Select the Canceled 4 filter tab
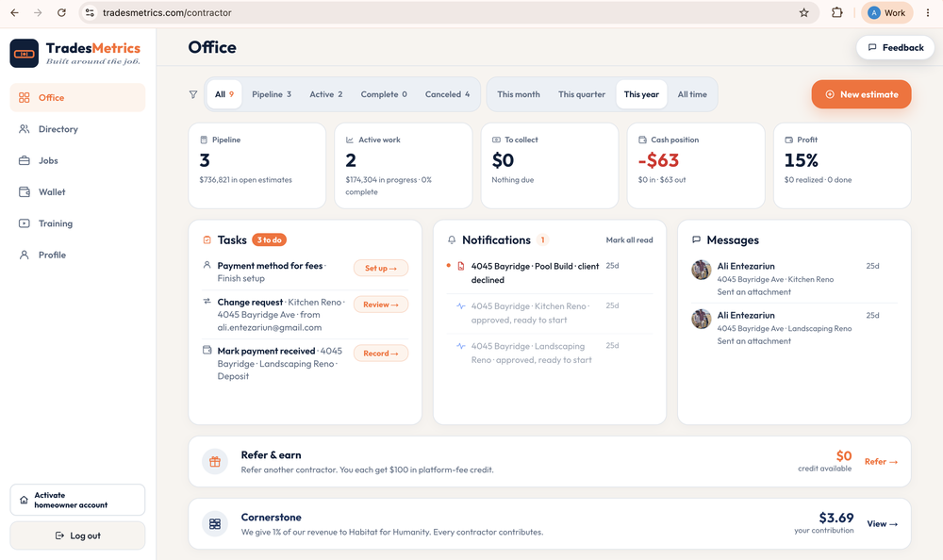943x560 pixels. 447,94
